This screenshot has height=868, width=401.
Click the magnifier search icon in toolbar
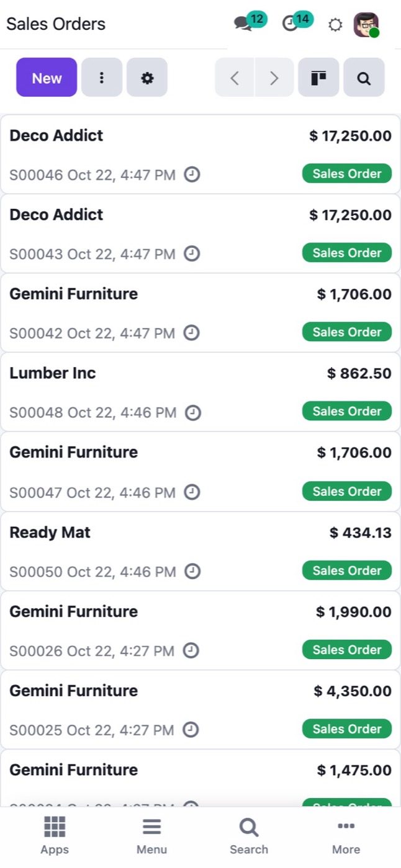point(364,77)
